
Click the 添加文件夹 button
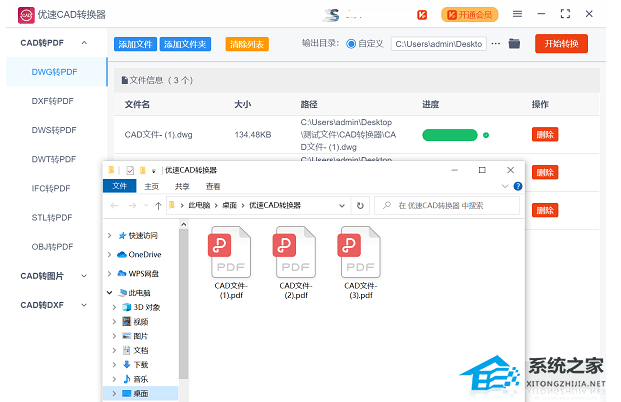click(x=185, y=44)
